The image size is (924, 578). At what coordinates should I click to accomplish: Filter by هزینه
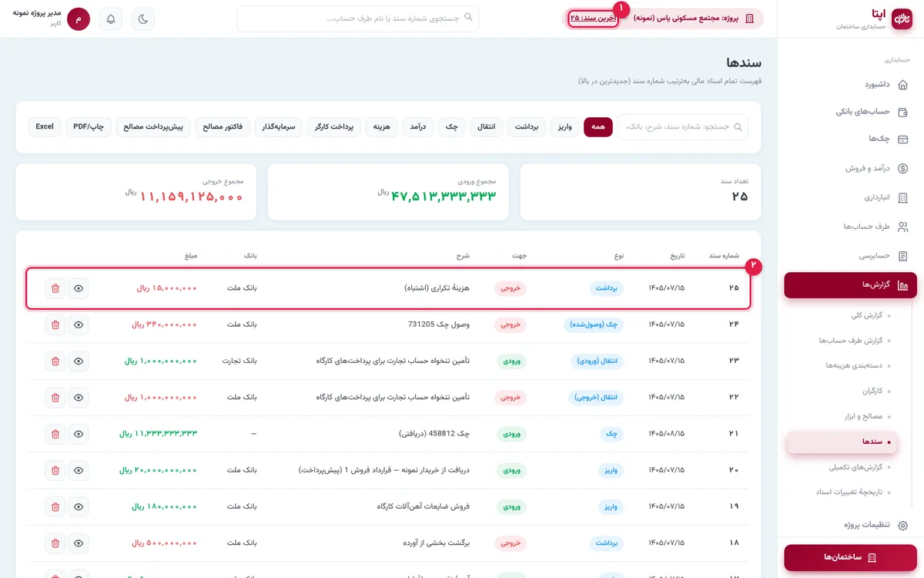[x=382, y=127]
